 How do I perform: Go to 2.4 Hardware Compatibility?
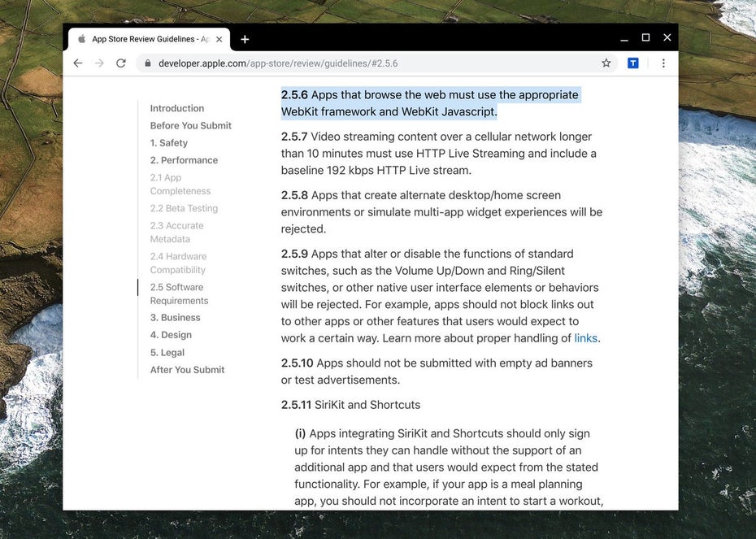click(178, 263)
